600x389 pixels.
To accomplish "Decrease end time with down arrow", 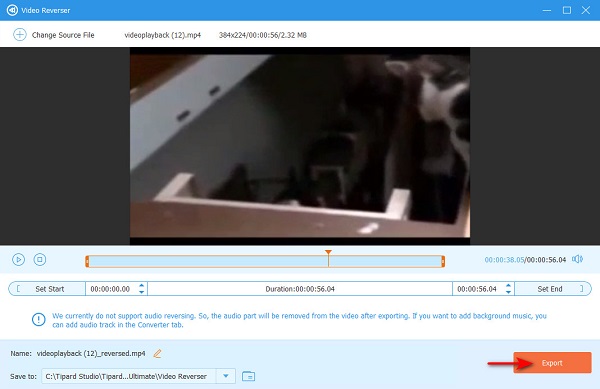I will [x=508, y=292].
